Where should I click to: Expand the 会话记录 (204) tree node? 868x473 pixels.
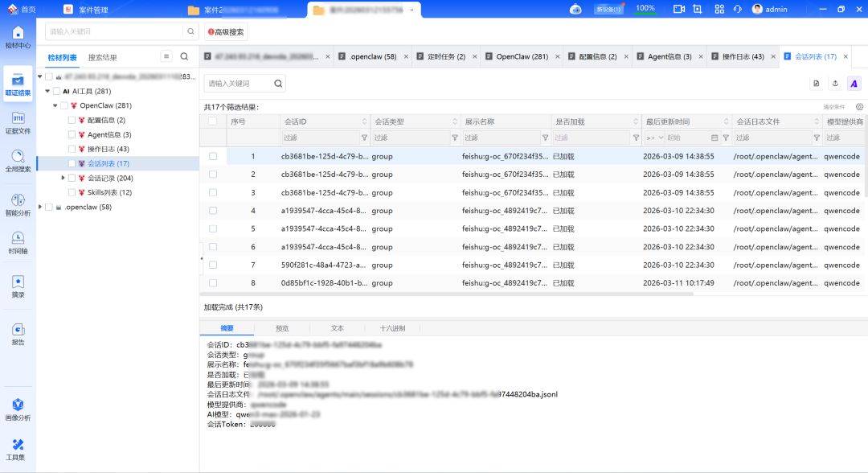pyautogui.click(x=63, y=178)
